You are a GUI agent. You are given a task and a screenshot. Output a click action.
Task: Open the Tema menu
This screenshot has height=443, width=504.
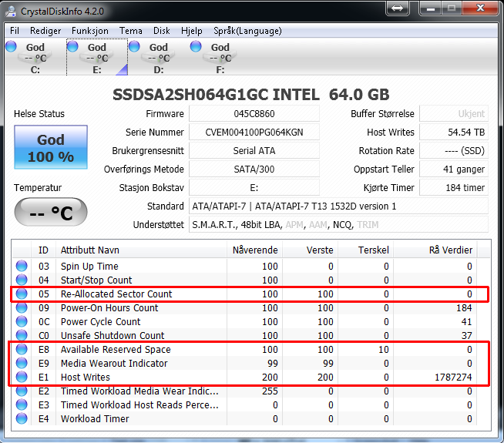[x=130, y=31]
